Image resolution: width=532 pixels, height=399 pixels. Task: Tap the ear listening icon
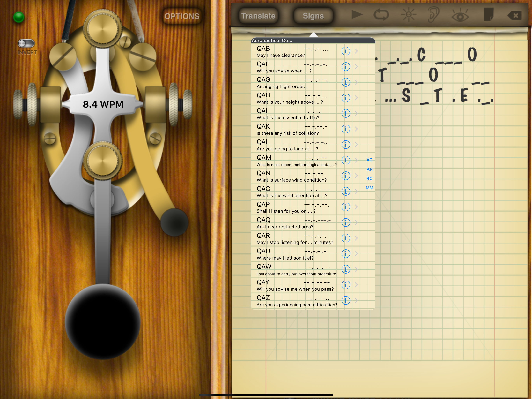[x=434, y=14]
